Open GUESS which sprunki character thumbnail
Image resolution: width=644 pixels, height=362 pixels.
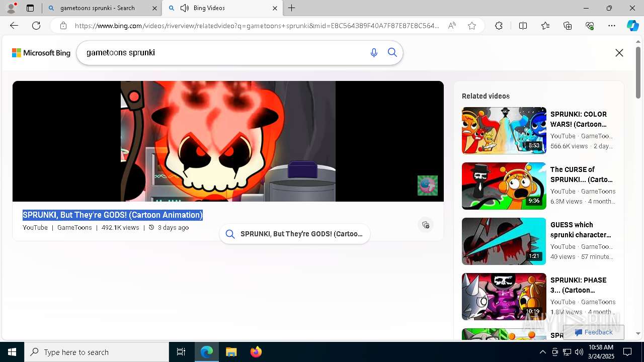pos(504,241)
